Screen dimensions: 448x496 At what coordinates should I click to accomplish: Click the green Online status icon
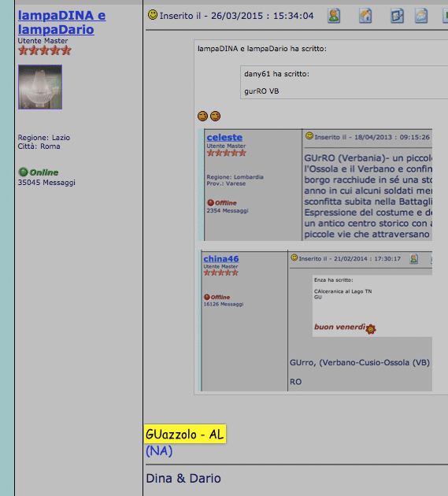click(x=23, y=172)
